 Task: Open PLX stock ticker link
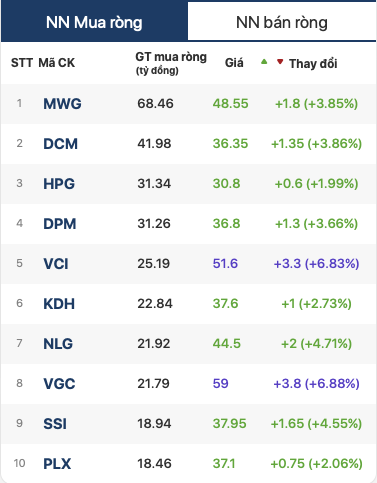click(x=57, y=464)
